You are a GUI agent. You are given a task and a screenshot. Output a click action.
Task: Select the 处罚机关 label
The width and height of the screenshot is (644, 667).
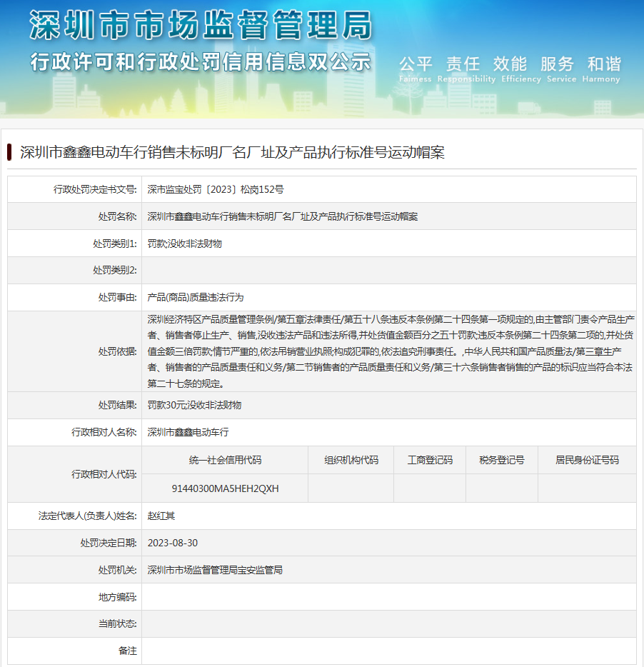pyautogui.click(x=117, y=570)
